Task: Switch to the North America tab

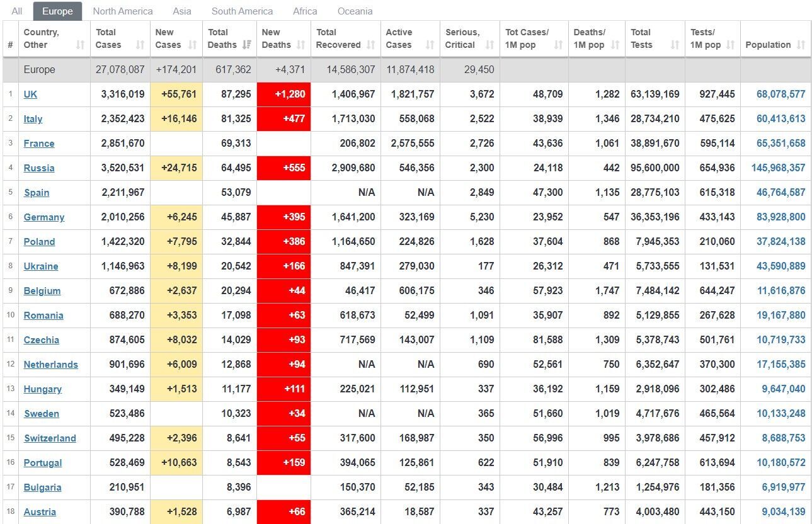Action: tap(123, 11)
